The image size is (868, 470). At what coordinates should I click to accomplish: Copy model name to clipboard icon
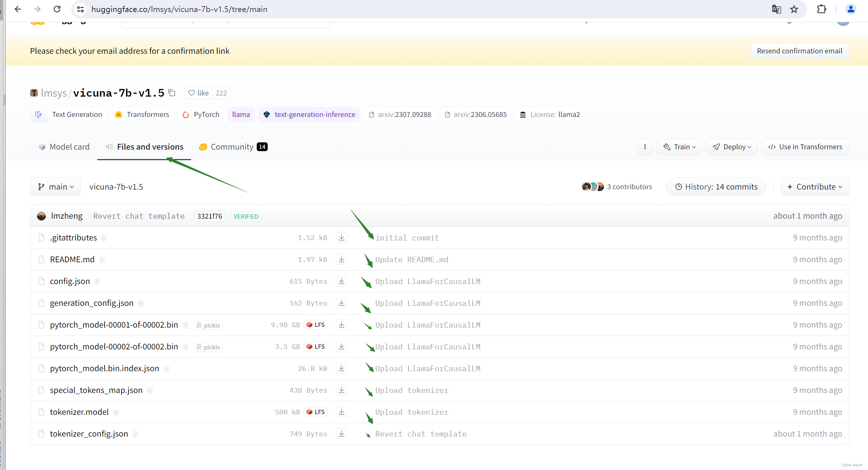172,93
